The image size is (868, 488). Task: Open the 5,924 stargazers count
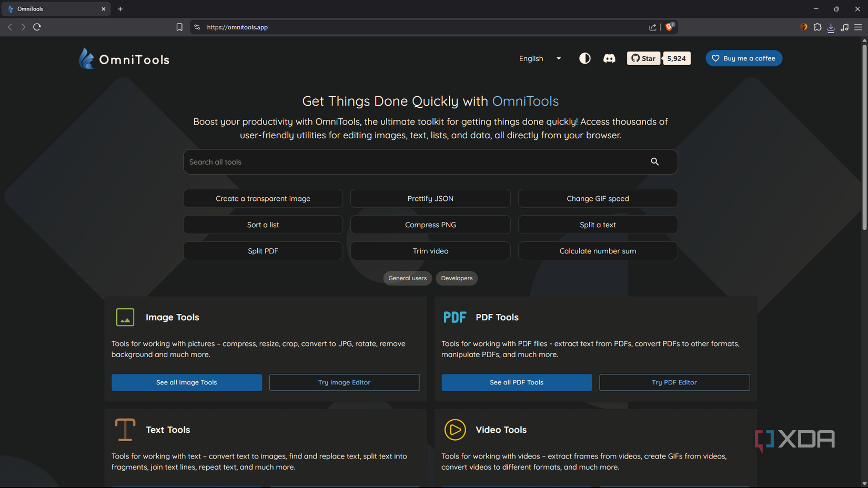tap(677, 58)
